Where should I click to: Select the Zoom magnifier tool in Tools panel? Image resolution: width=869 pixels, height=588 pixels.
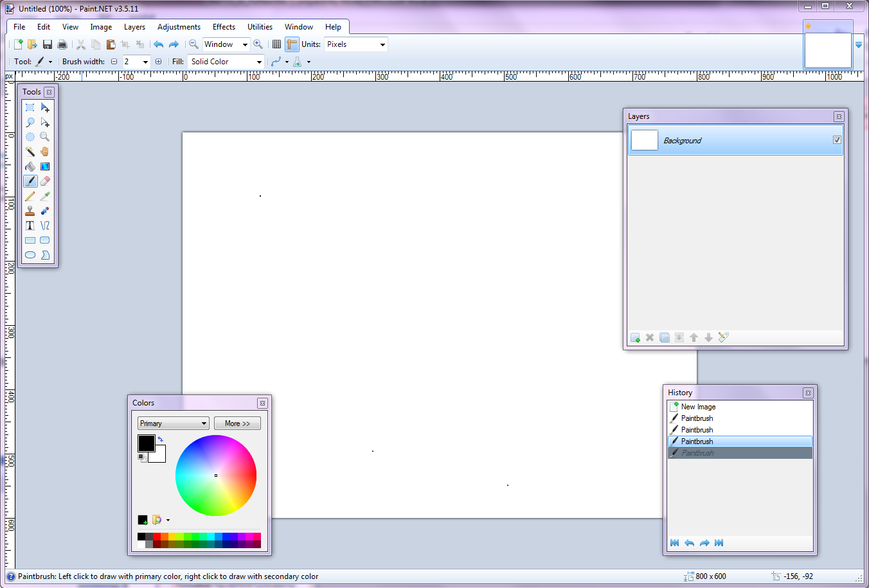click(45, 137)
